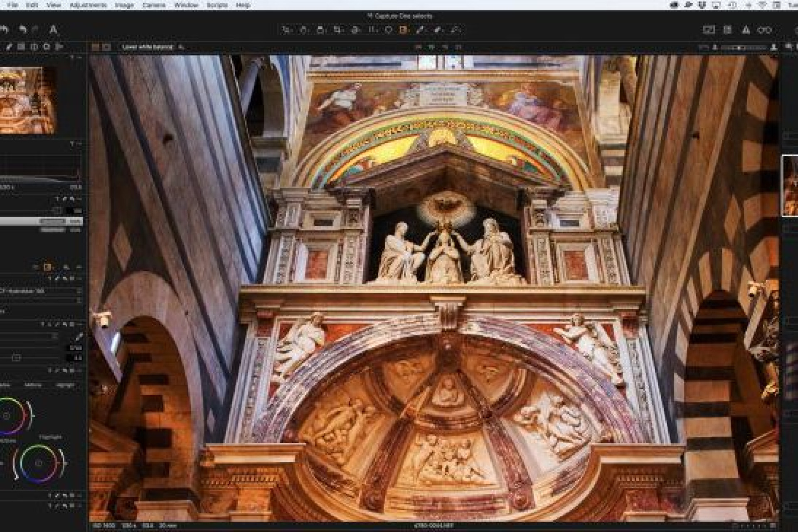Open the Window menu

186,5
